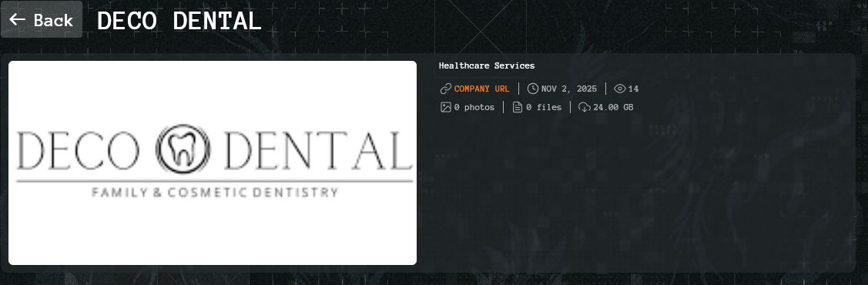Select the DECO DENTAL page title

(179, 21)
